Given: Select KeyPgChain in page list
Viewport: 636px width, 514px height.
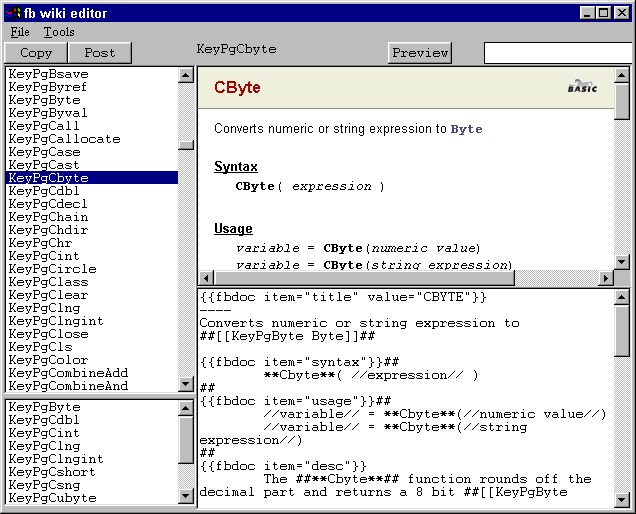Looking at the screenshot, I should (92, 217).
